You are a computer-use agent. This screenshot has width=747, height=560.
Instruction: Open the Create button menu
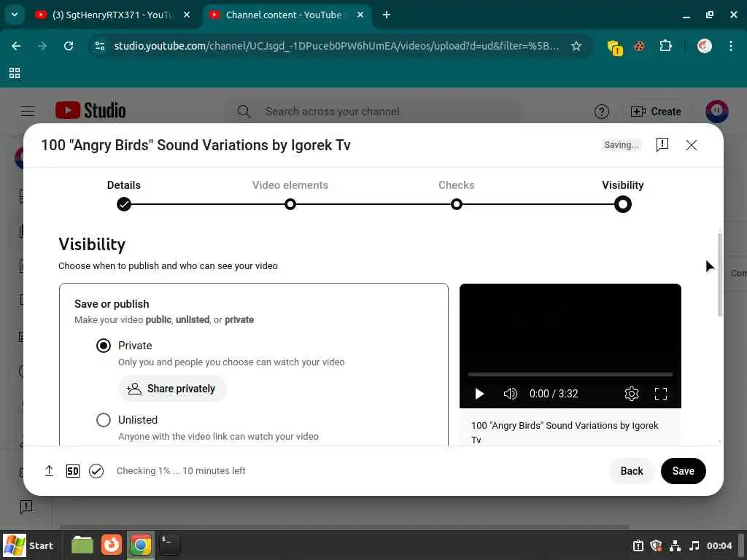(656, 112)
